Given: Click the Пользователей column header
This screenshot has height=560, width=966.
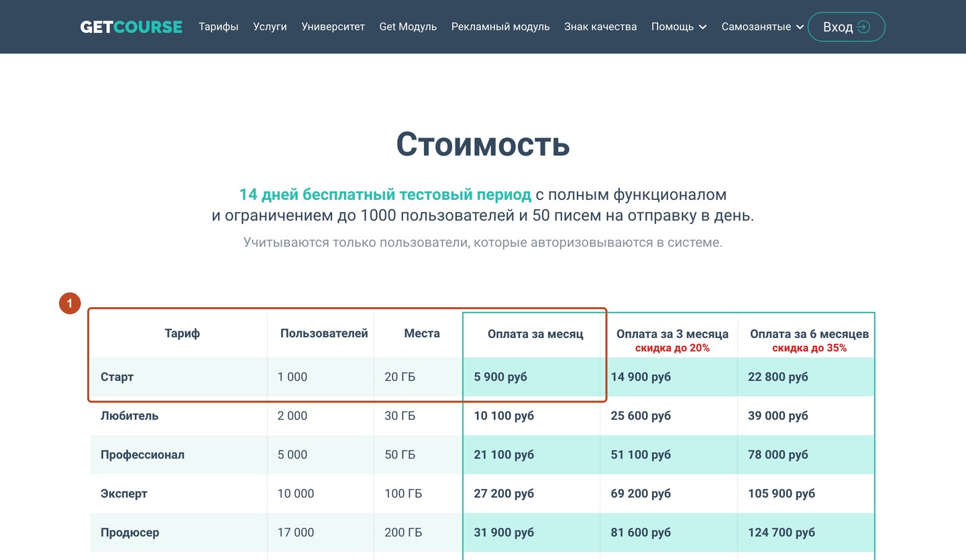Looking at the screenshot, I should tap(324, 333).
